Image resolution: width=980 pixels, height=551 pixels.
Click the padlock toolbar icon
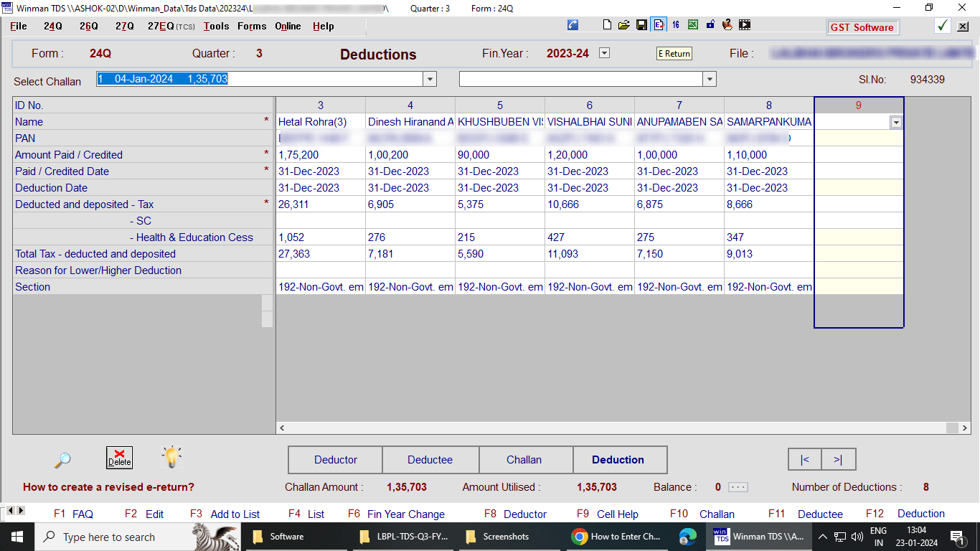tap(710, 25)
